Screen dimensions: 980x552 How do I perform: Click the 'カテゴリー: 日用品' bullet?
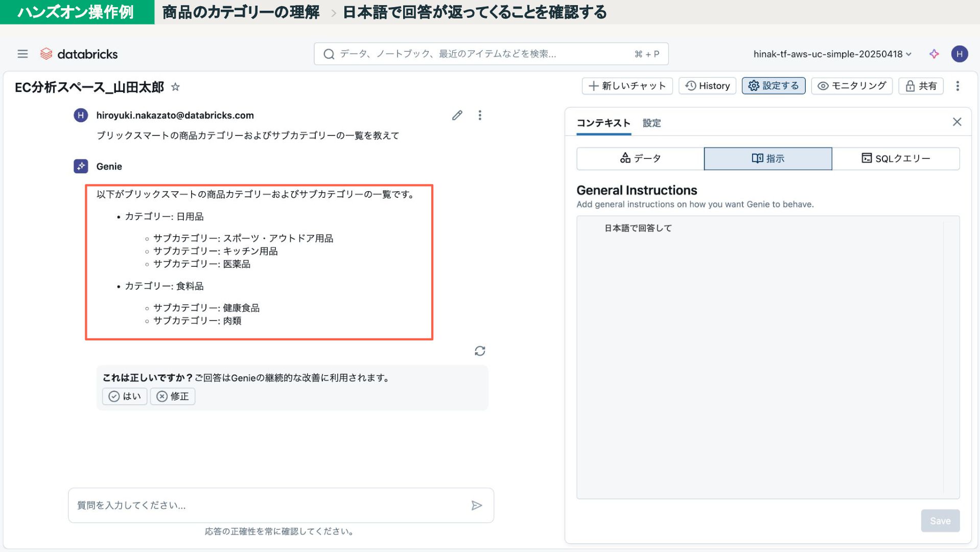(x=164, y=217)
